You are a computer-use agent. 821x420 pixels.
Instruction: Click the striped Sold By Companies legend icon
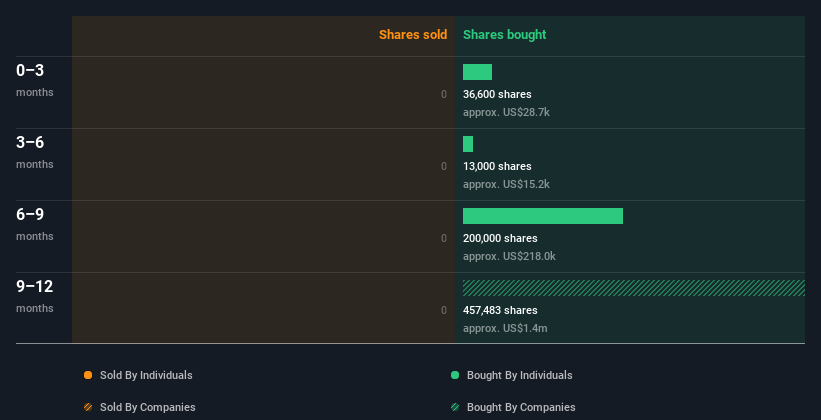88,407
